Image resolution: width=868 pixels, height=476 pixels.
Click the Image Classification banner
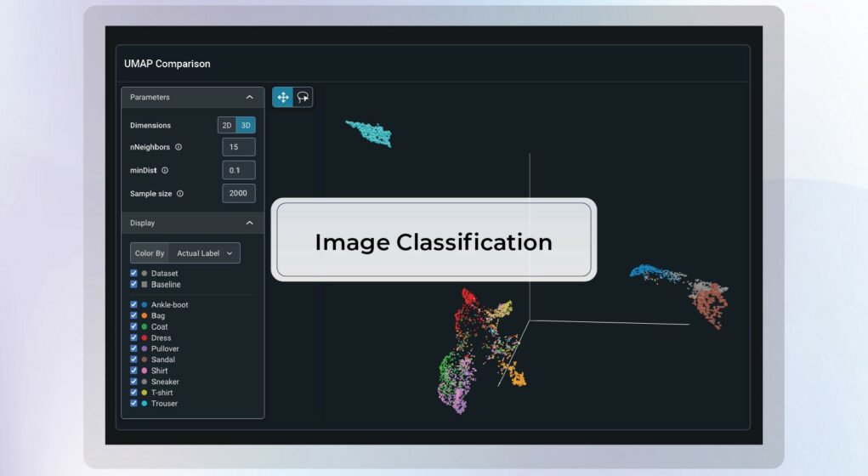click(434, 240)
